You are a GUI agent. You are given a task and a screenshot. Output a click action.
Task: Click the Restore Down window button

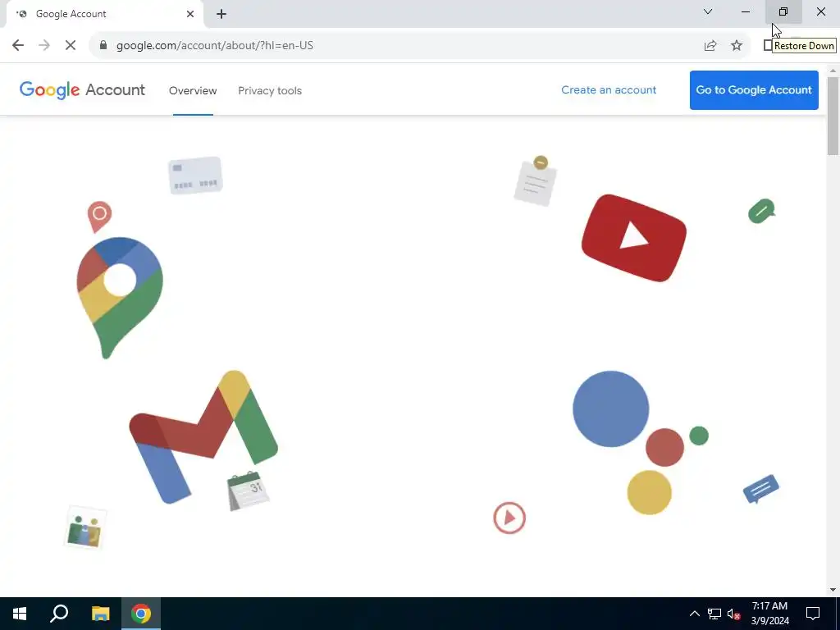[783, 11]
